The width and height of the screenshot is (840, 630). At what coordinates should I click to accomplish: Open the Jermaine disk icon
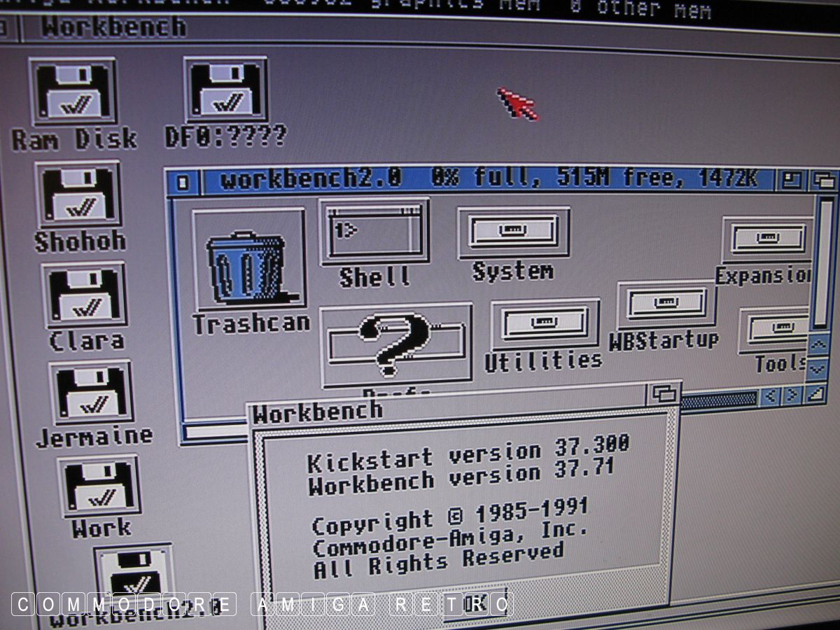tap(91, 392)
